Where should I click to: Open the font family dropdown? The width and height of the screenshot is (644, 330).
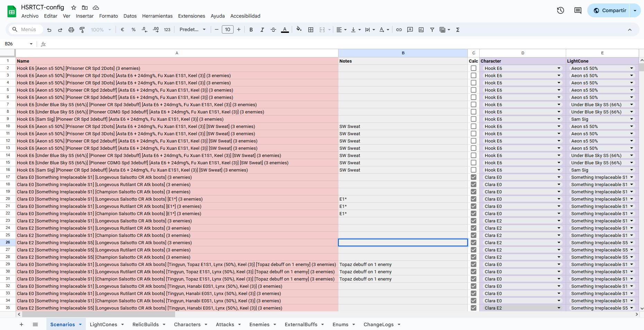[x=192, y=30]
